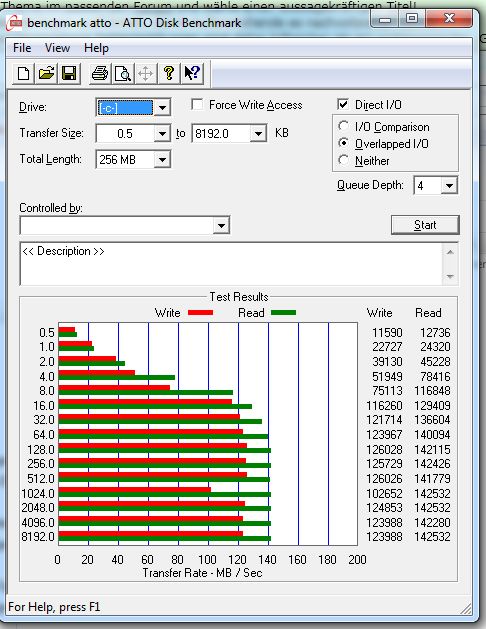Click the Read value 142280
This screenshot has height=629, width=486.
pyautogui.click(x=432, y=522)
